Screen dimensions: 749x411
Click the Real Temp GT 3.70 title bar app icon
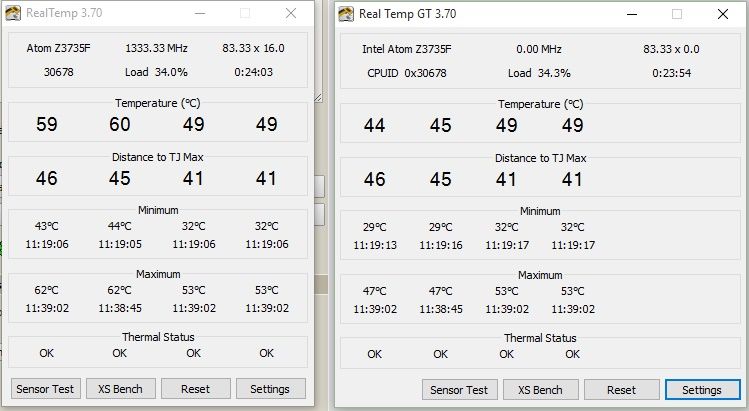pyautogui.click(x=346, y=14)
